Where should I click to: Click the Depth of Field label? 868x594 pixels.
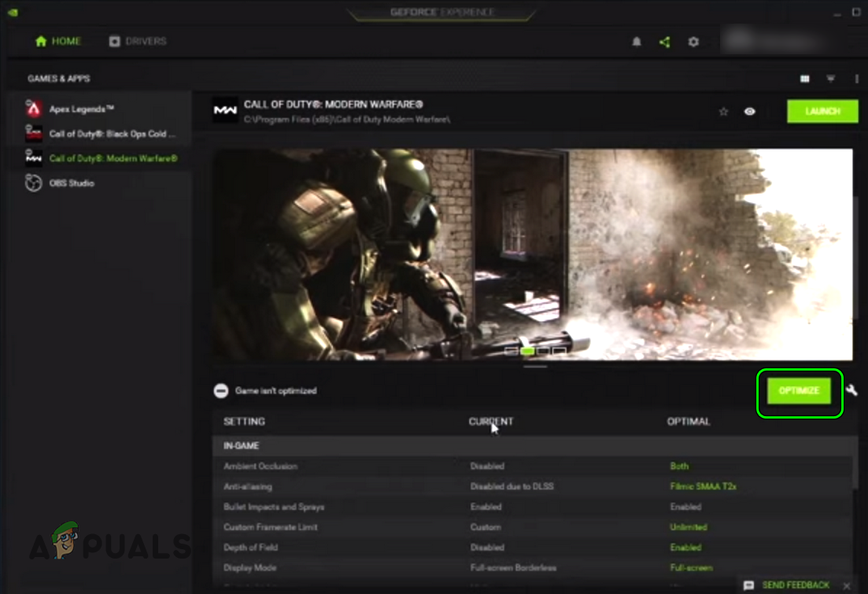click(250, 548)
